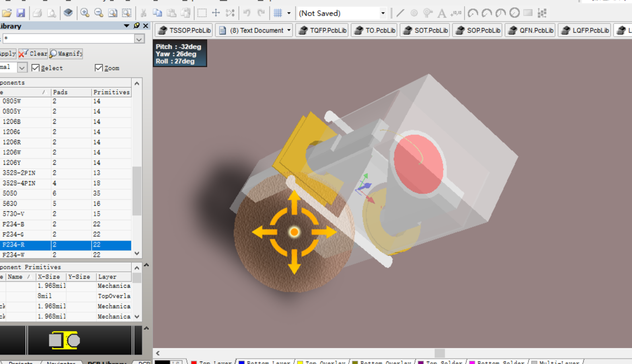Select the dashed rectangle area-select tool
This screenshot has width=632, height=364.
click(202, 13)
